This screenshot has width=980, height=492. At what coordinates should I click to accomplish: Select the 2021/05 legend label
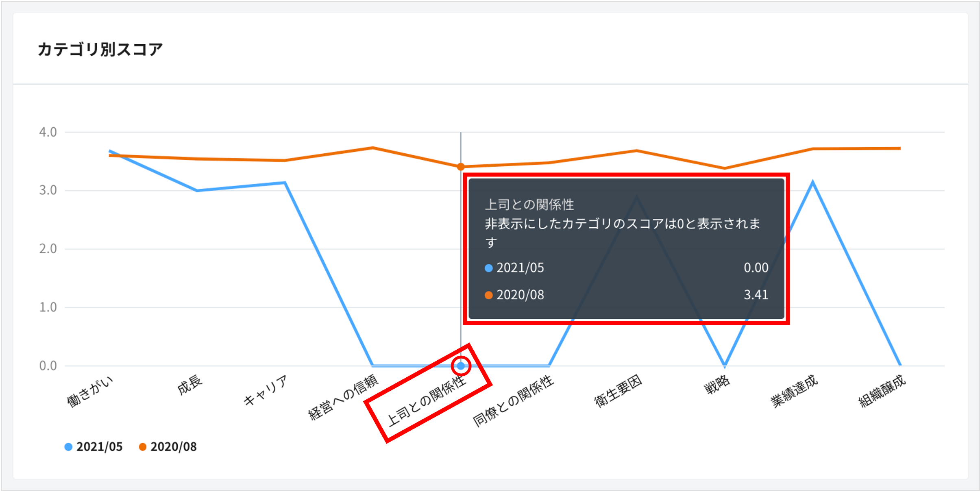(x=99, y=446)
